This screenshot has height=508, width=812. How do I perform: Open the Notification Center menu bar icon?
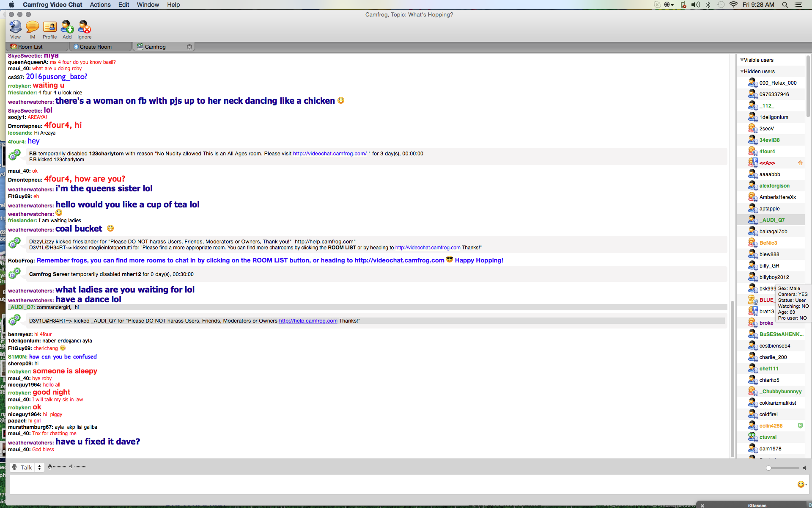point(798,5)
